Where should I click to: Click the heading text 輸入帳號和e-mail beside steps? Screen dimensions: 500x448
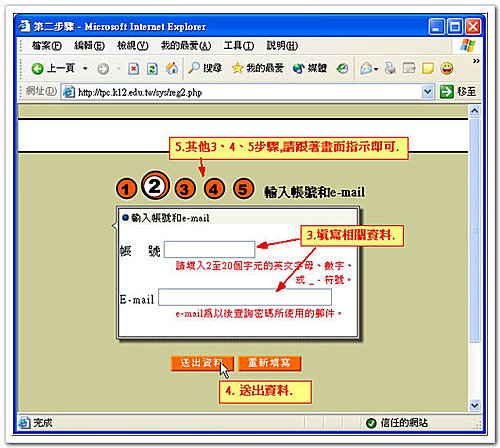tap(314, 192)
